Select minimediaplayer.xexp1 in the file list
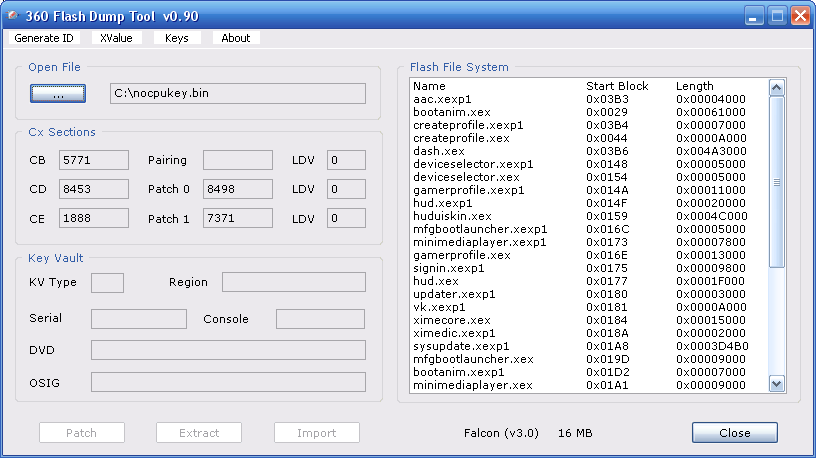Viewport: 816px width, 458px height. pyautogui.click(x=588, y=242)
